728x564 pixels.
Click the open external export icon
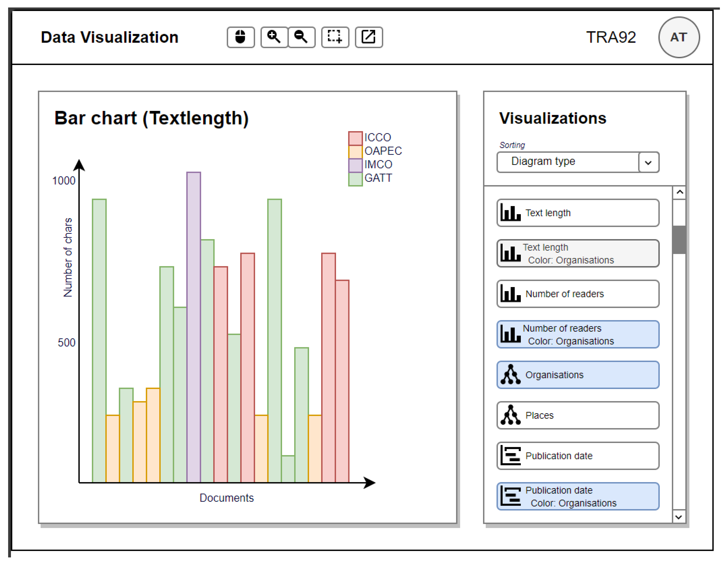tap(369, 37)
